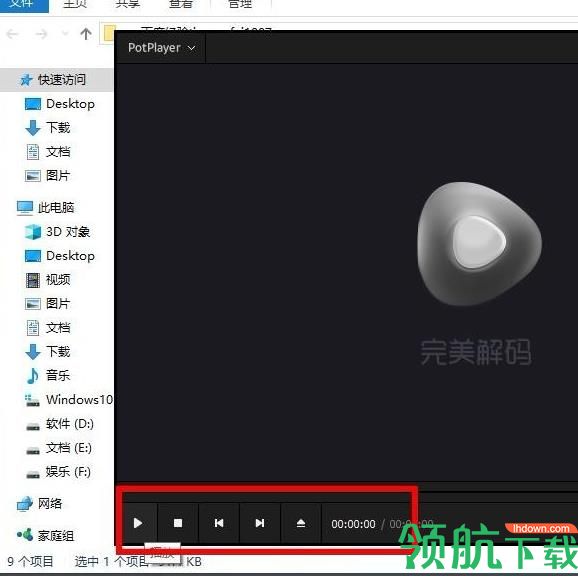Screen dimensions: 578x576
Task: Select 快速访问 in the navigation pane
Action: (x=56, y=80)
